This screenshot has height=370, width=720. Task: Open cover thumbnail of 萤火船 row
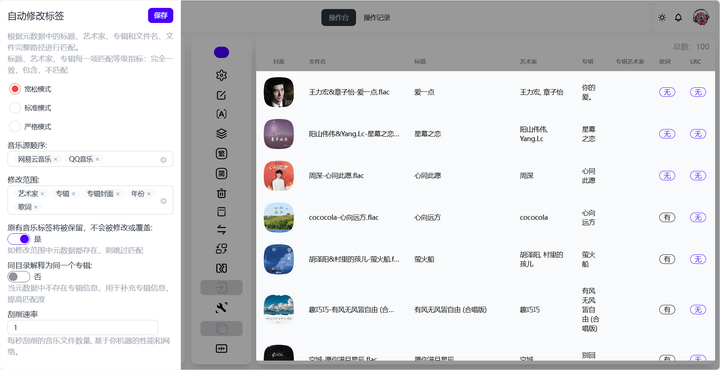pyautogui.click(x=279, y=259)
